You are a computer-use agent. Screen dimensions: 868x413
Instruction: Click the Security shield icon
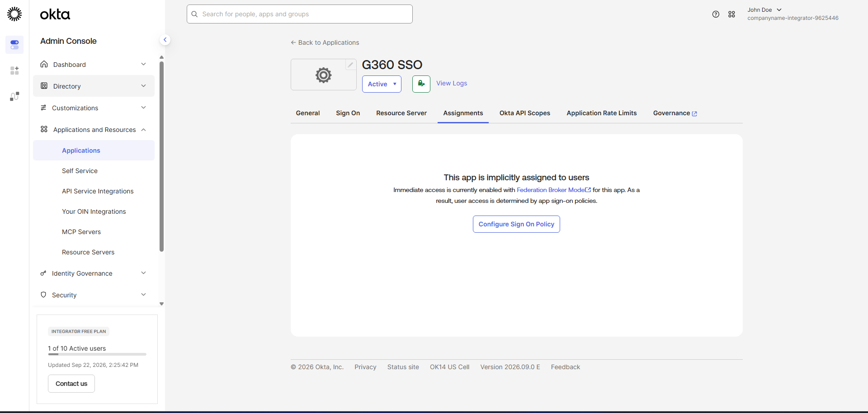coord(43,295)
